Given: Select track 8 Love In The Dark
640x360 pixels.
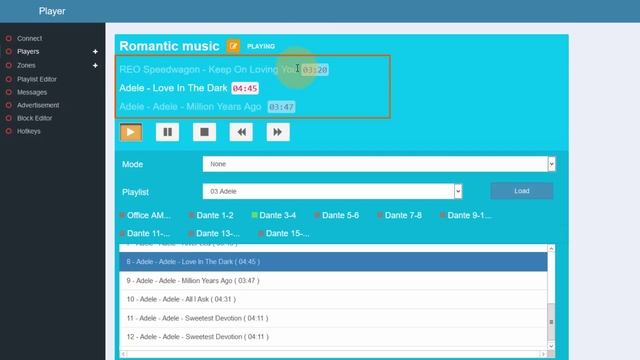Looking at the screenshot, I should (333, 262).
